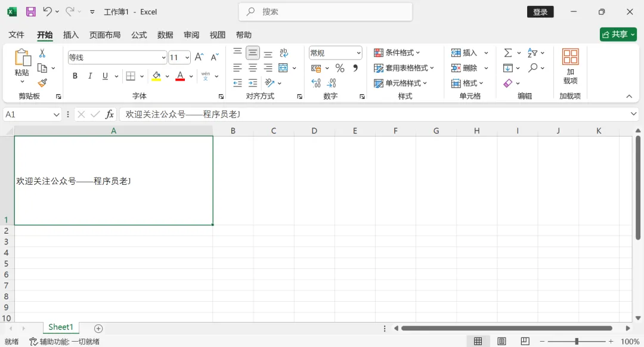Apply comma style number format

click(355, 68)
